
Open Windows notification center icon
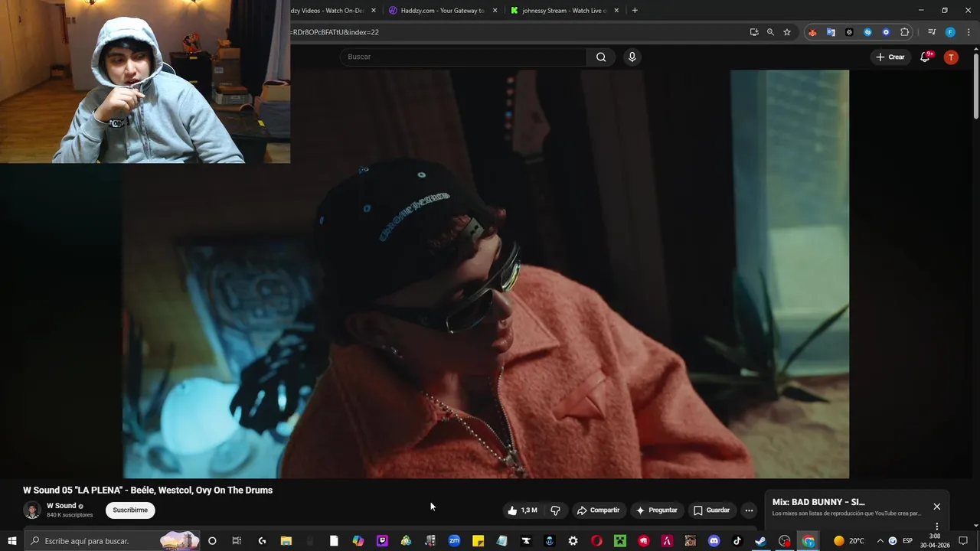pyautogui.click(x=963, y=541)
